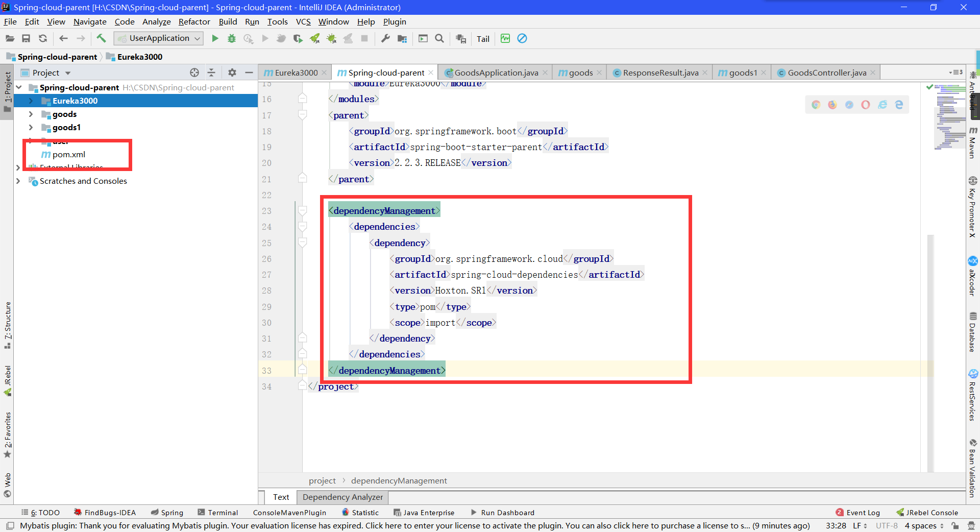
Task: Open the Event Log
Action: click(858, 513)
